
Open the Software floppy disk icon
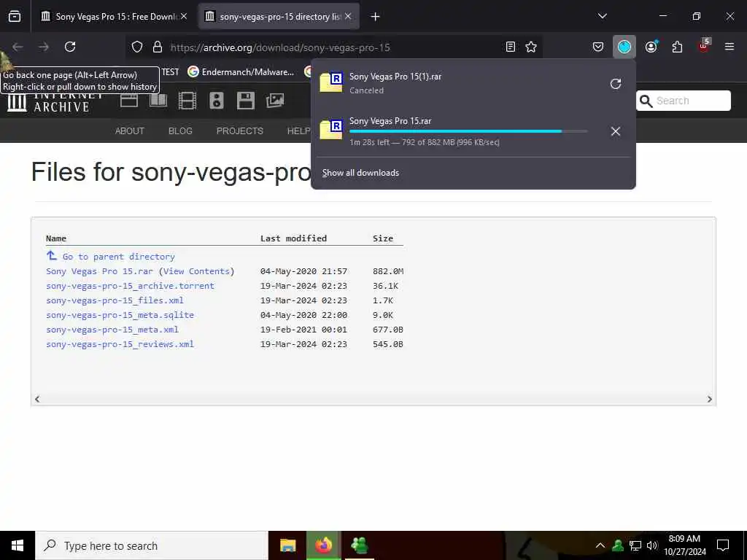[246, 101]
